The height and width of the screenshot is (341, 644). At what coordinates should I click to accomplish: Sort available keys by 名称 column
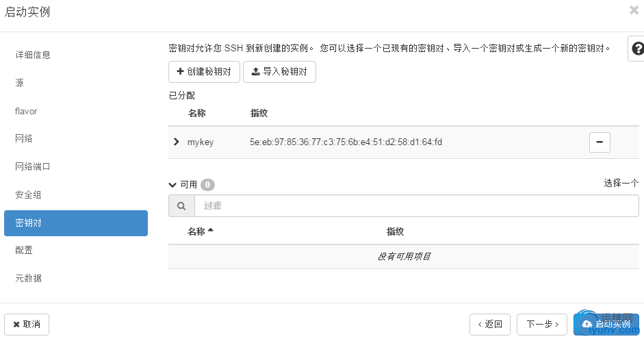(200, 231)
